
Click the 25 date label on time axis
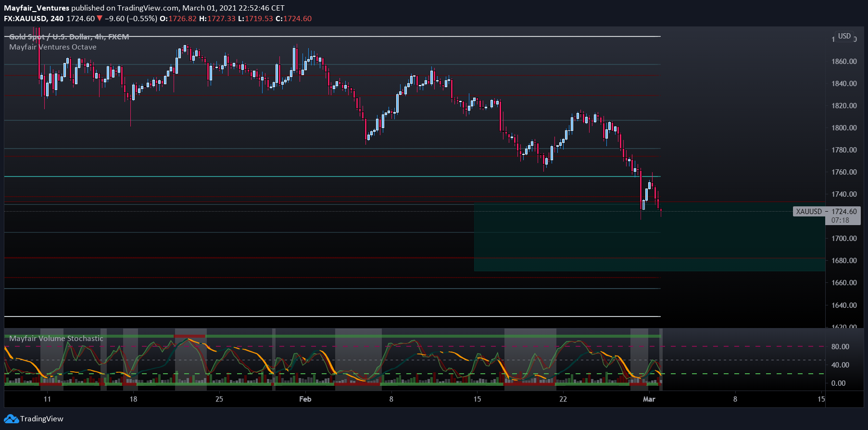(219, 399)
